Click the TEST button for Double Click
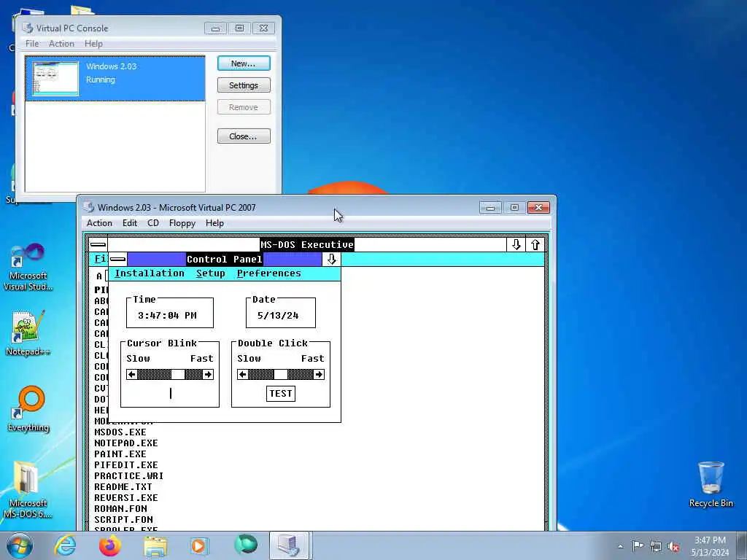Viewport: 747px width, 560px height. [281, 393]
